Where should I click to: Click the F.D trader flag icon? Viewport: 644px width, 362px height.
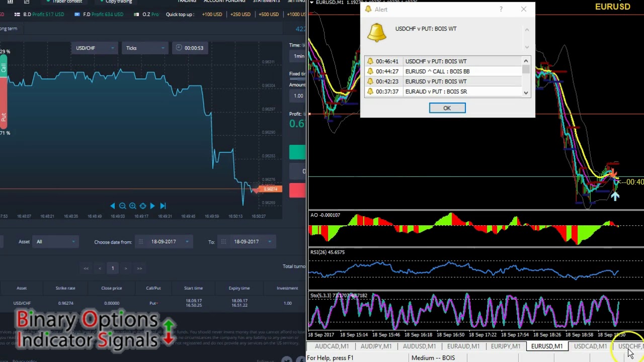tap(77, 14)
